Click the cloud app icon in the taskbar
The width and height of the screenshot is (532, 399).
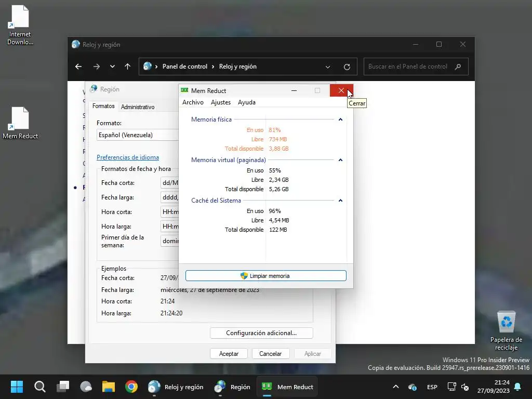click(x=86, y=387)
